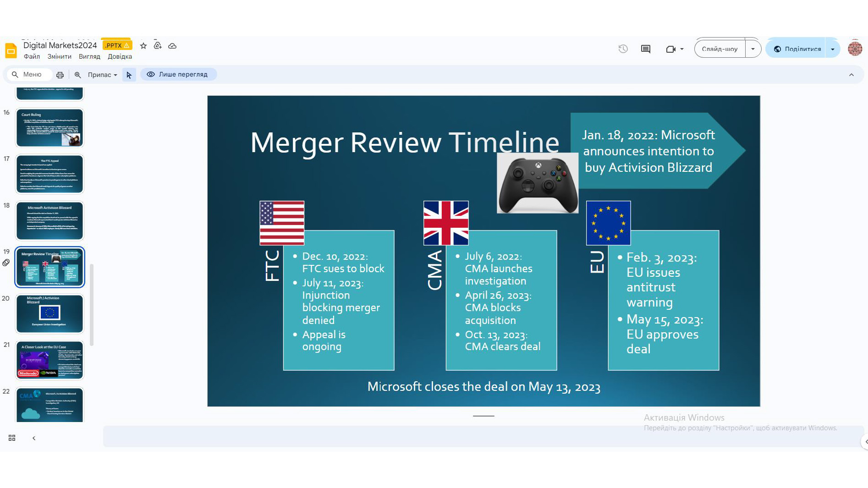
Task: Open the user account avatar
Action: [855, 49]
